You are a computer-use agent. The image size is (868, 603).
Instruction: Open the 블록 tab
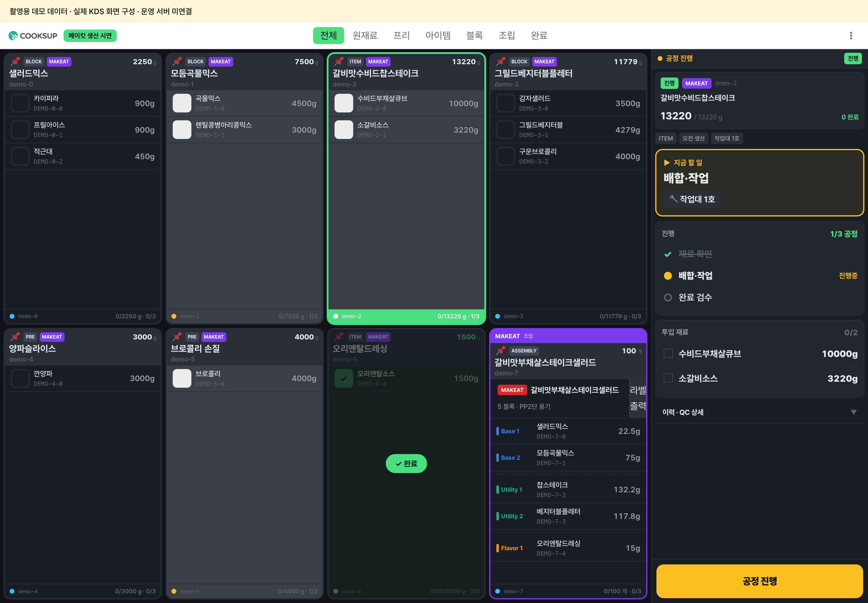tap(474, 36)
